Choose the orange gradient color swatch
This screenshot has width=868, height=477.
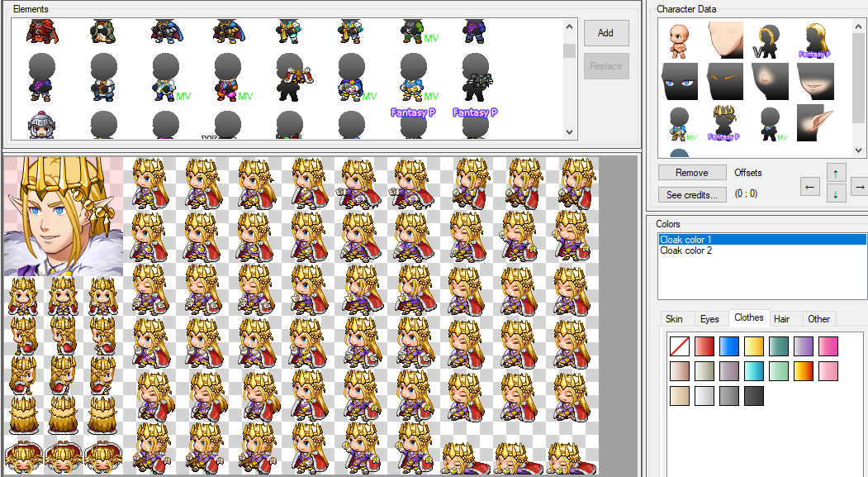(x=804, y=371)
